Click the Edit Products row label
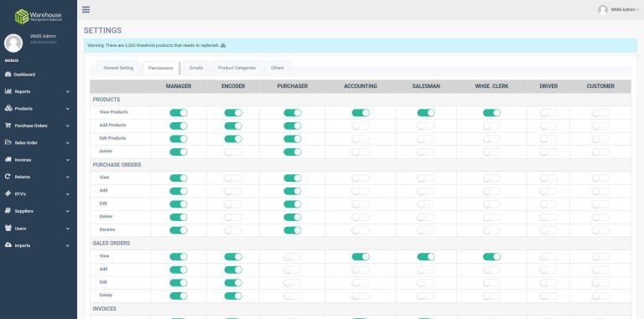 (112, 138)
